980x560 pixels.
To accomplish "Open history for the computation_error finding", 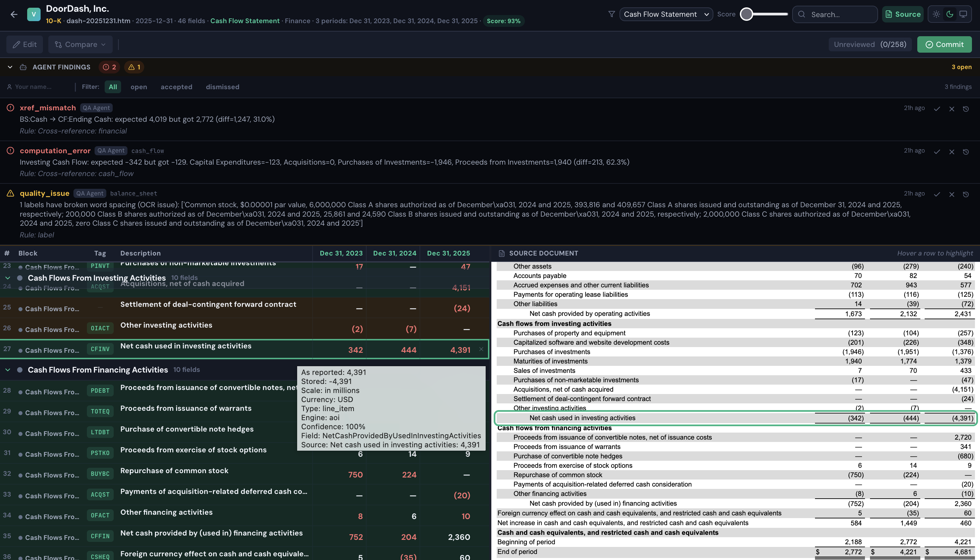I will pyautogui.click(x=966, y=152).
